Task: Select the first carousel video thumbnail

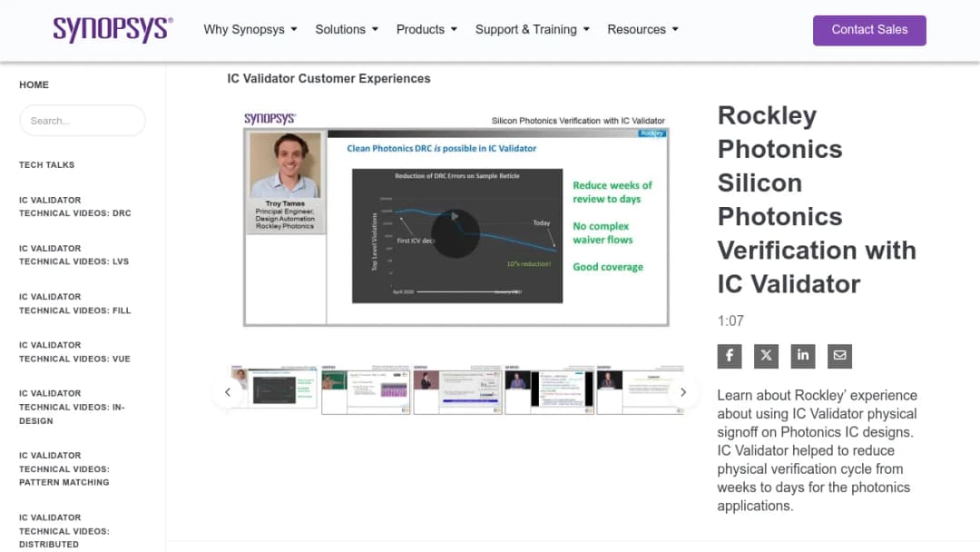Action: tap(274, 389)
